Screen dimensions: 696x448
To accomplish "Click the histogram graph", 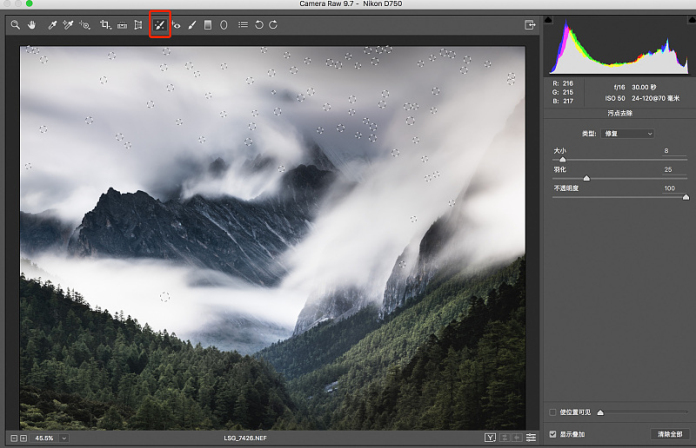I will click(x=620, y=46).
